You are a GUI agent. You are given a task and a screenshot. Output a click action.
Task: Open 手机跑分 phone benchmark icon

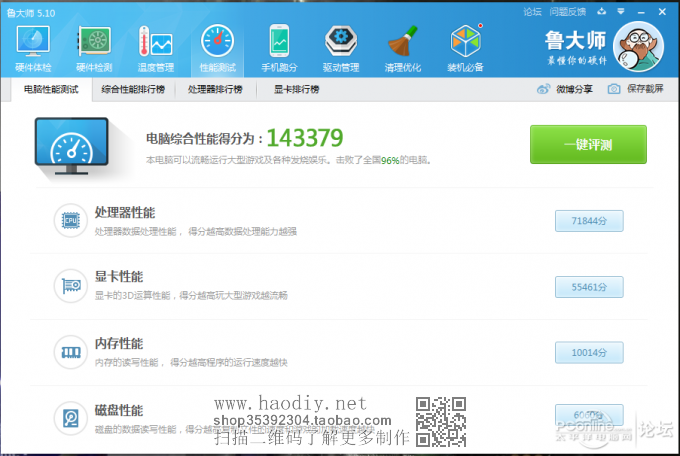281,48
